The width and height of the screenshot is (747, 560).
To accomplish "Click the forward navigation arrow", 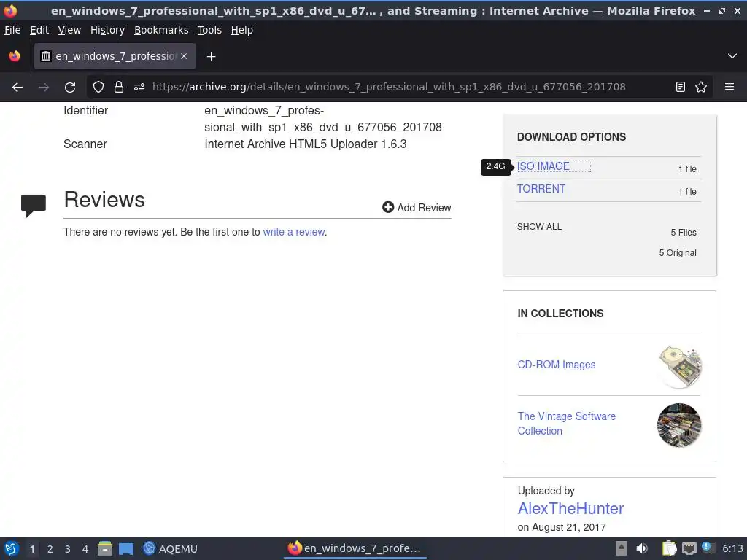I will pos(44,87).
